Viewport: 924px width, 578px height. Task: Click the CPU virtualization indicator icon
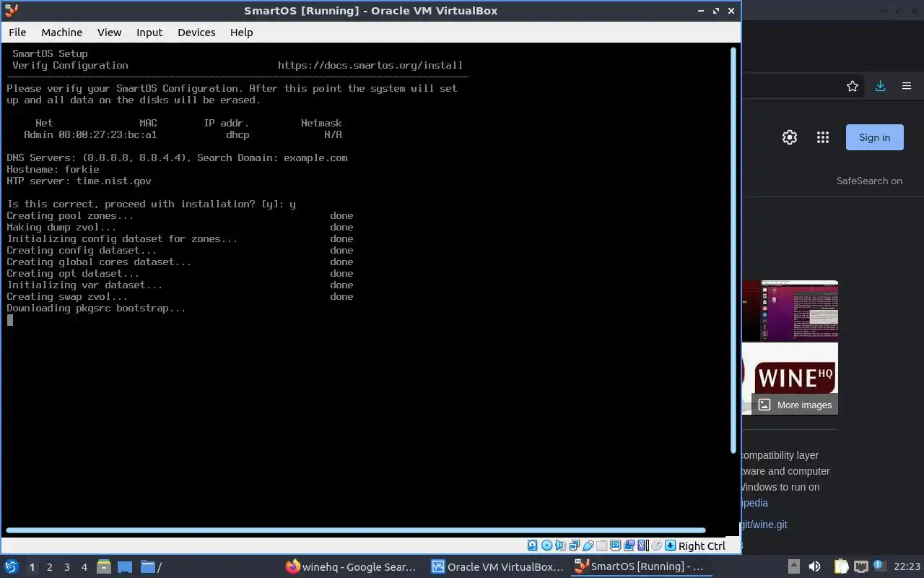(642, 545)
